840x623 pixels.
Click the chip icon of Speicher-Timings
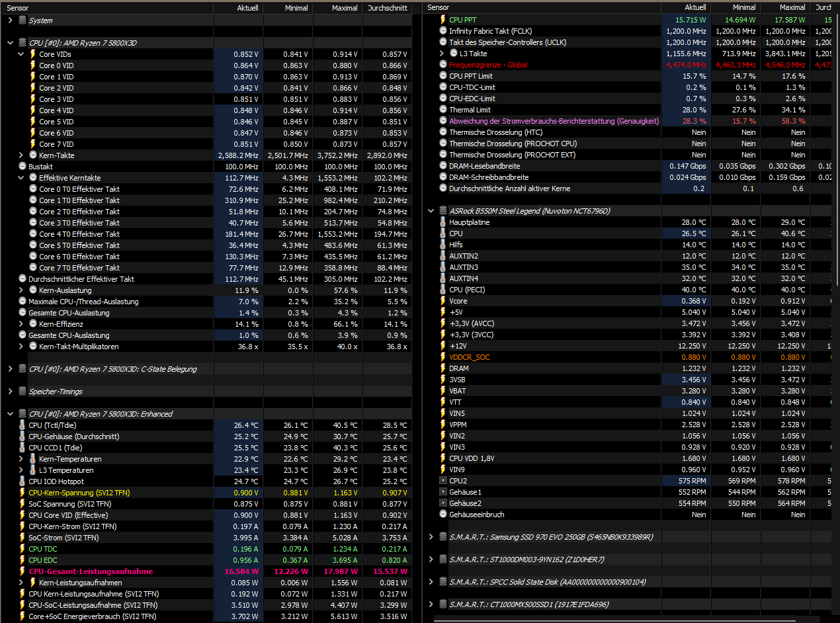click(x=22, y=392)
